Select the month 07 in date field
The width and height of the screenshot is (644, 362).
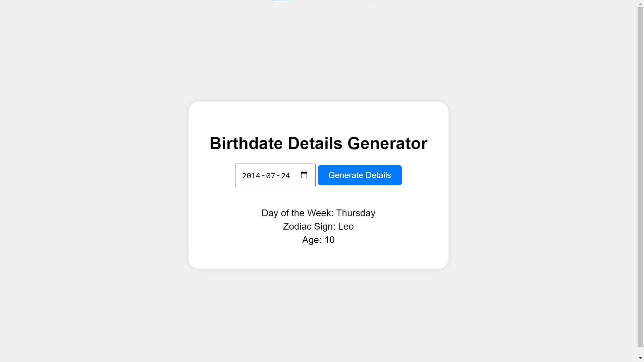tap(270, 176)
